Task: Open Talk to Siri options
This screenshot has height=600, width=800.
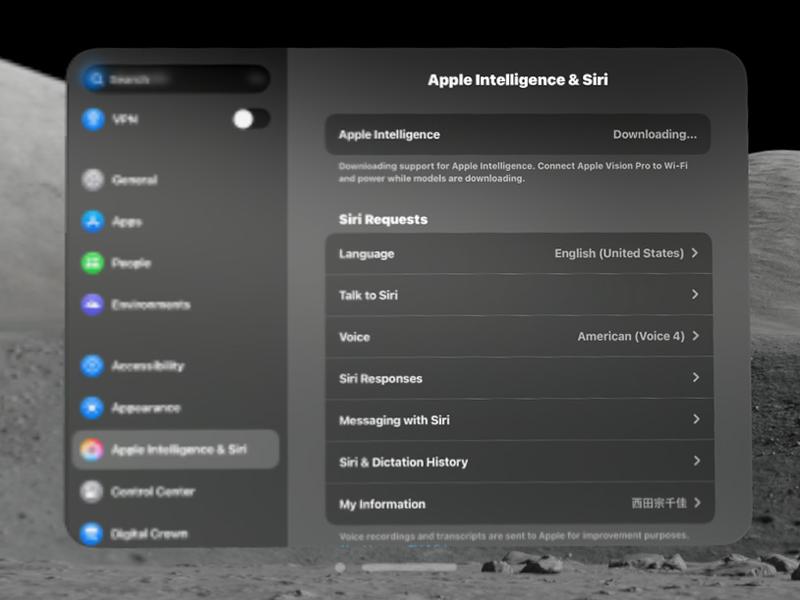Action: (x=518, y=295)
